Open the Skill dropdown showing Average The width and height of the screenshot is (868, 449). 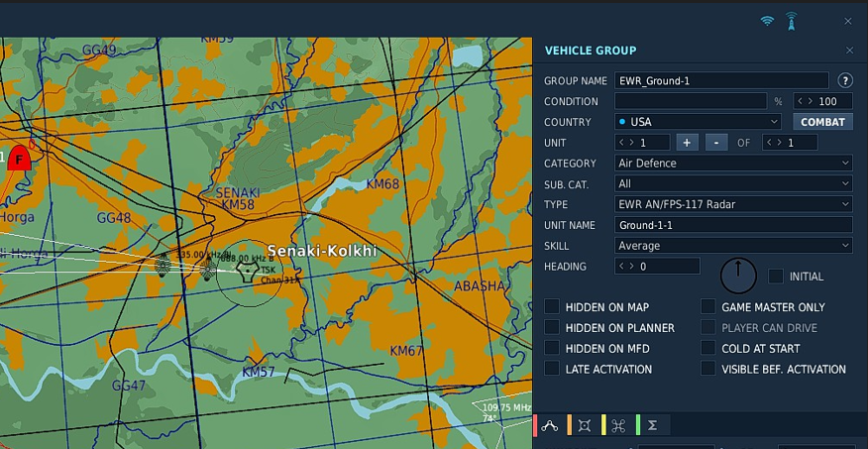tap(733, 246)
